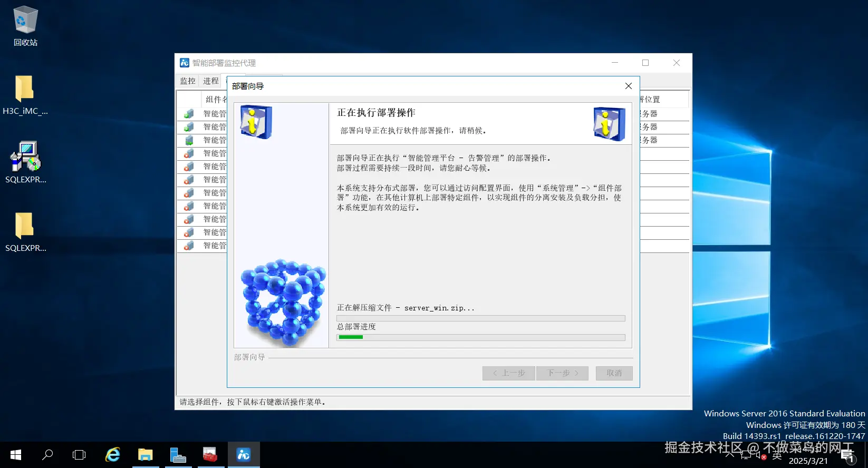868x468 pixels.
Task: Click the 位置 column header on the right
Action: 663,99
